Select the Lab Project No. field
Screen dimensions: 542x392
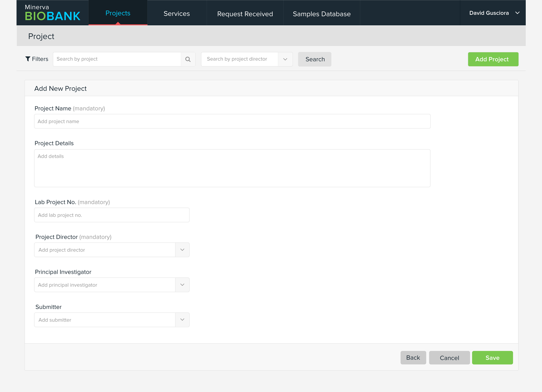[112, 215]
